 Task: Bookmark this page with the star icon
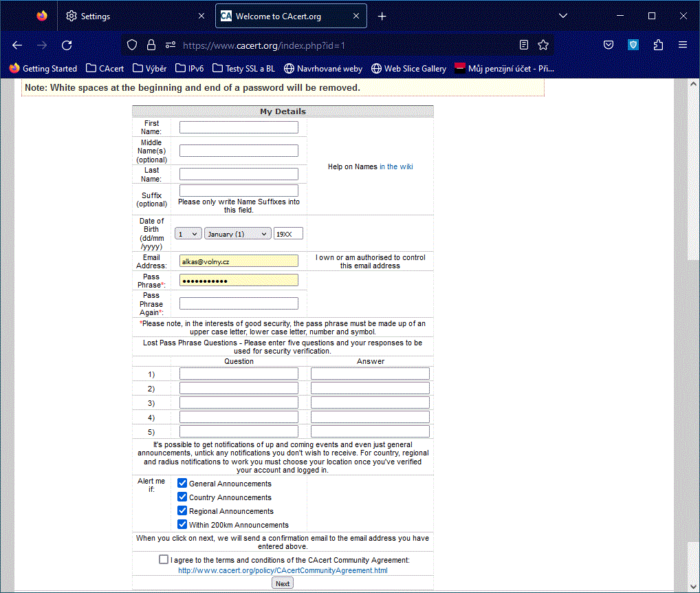543,45
